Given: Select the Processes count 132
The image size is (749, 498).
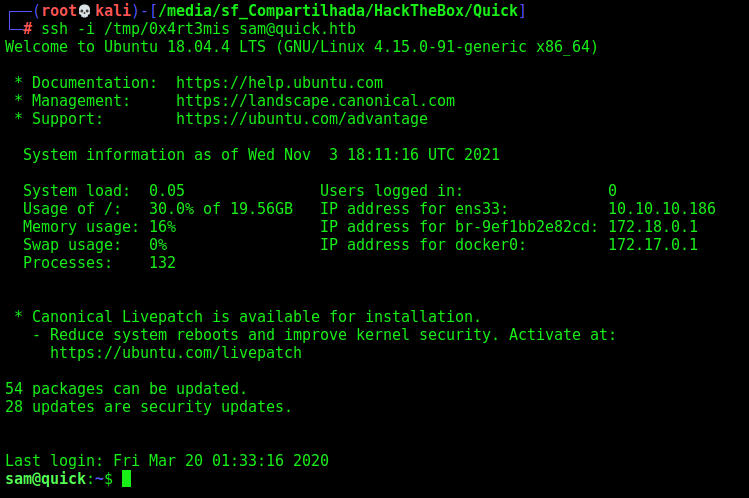Looking at the screenshot, I should click(x=162, y=263).
